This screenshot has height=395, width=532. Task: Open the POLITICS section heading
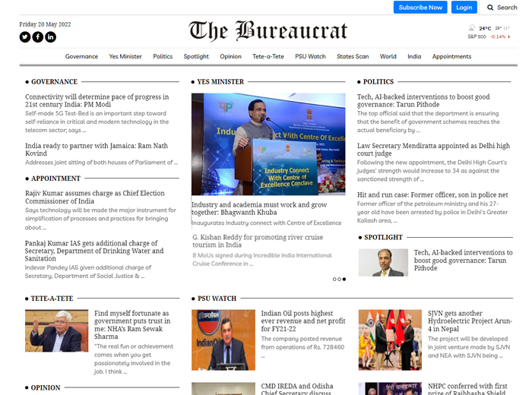(x=378, y=82)
